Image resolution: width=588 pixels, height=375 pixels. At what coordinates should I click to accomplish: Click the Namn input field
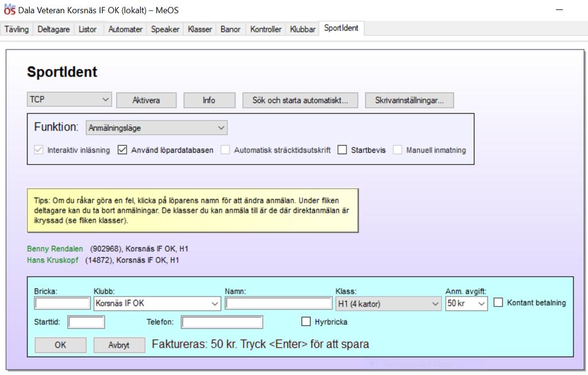click(278, 303)
